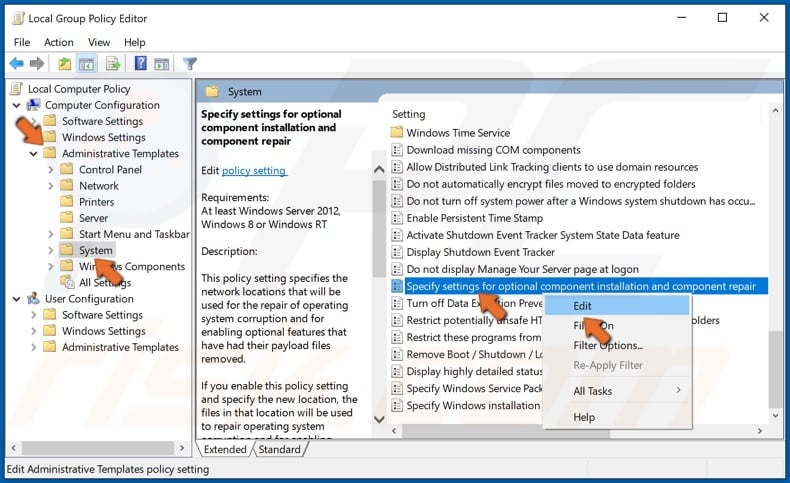Screen dimensions: 790x483
Task: Select Allow Distributed Link Tracking clients policy
Action: [552, 167]
